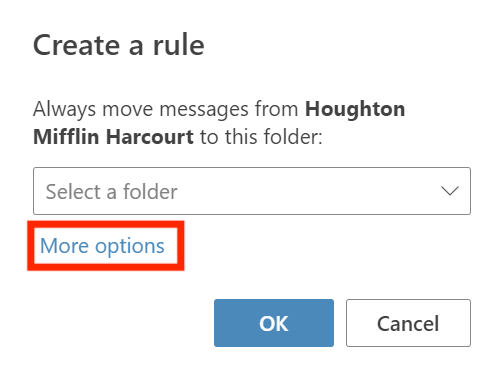The width and height of the screenshot is (502, 387).
Task: Dismiss the dialog with the Cancel button
Action: [408, 323]
